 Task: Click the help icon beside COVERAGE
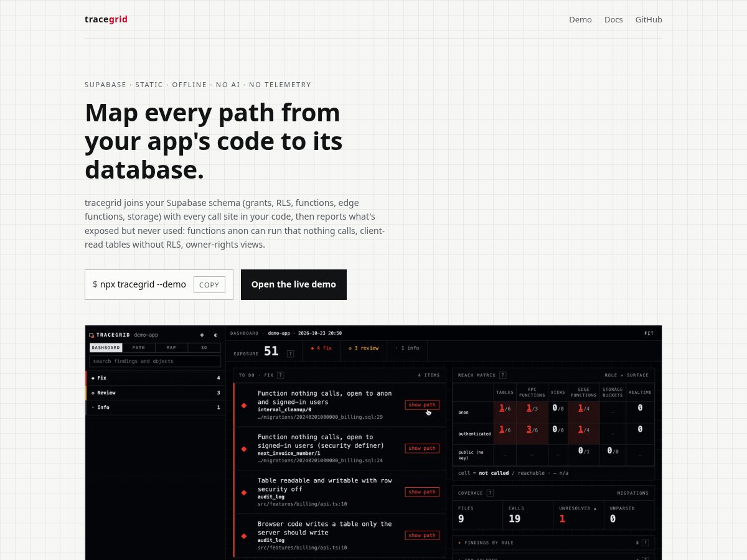[x=490, y=493]
